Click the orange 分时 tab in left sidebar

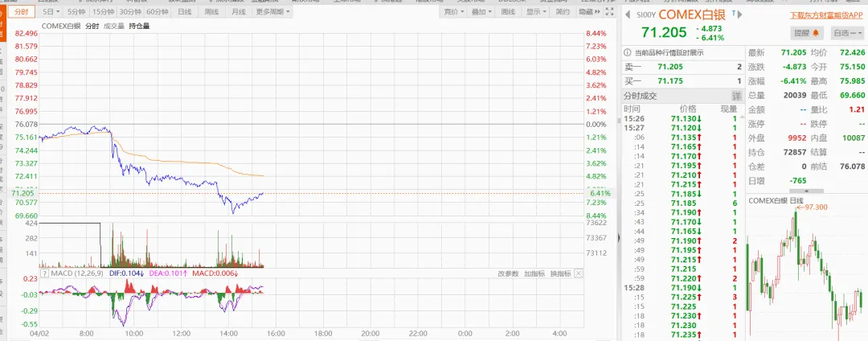point(2,23)
